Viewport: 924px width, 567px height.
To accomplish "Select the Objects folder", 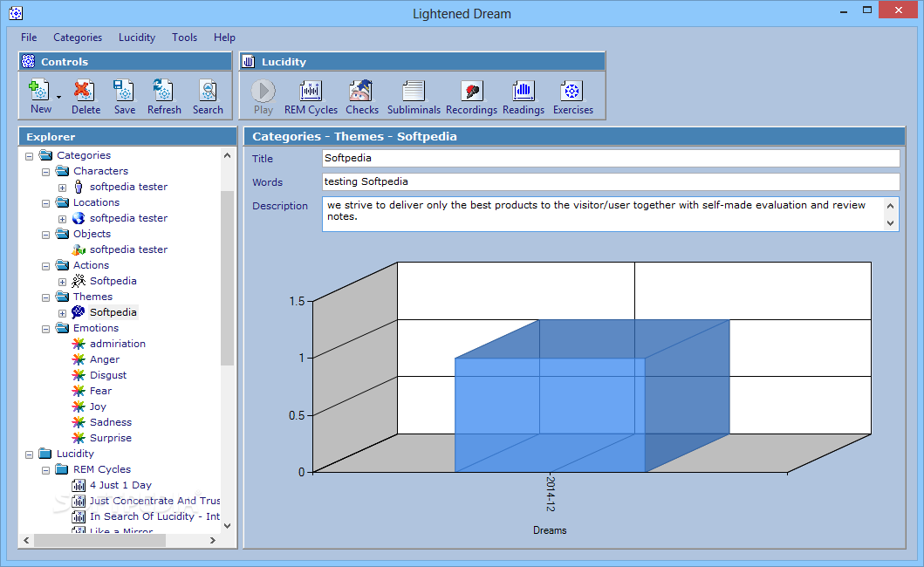I will tap(92, 234).
